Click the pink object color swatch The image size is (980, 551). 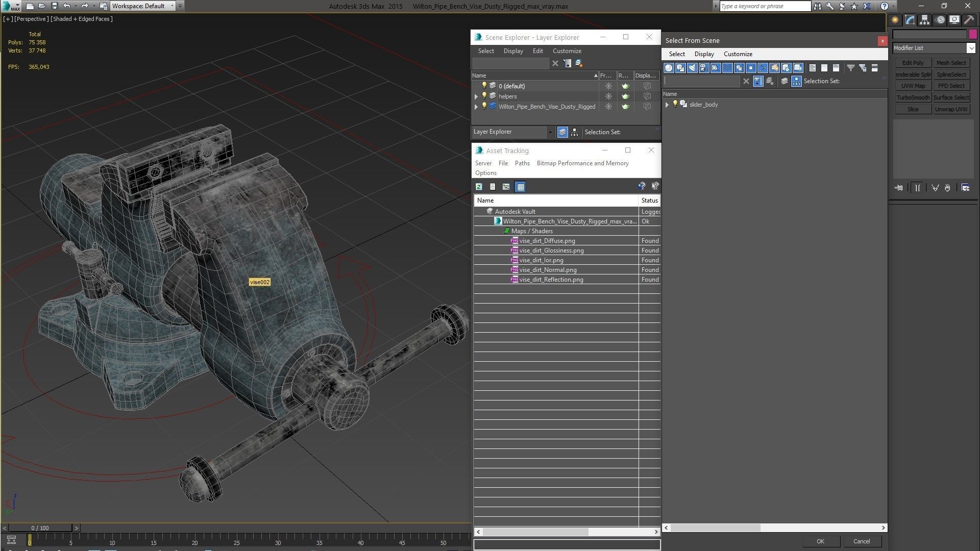[x=972, y=34]
